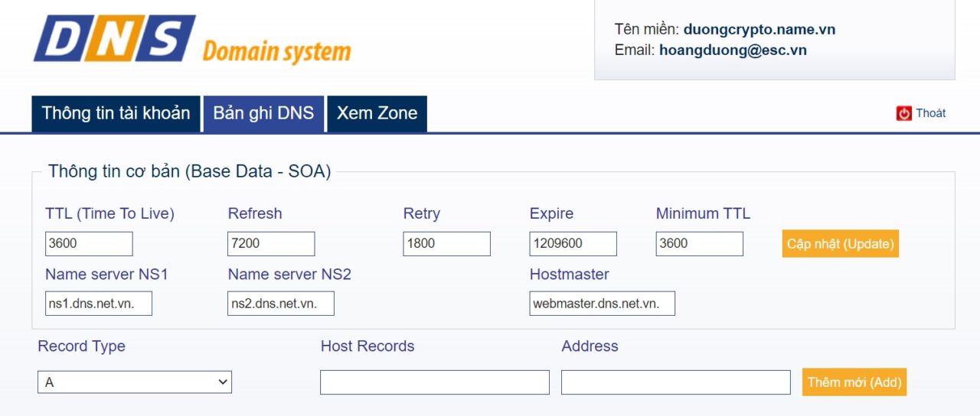Click the Host Records label

[x=367, y=346]
